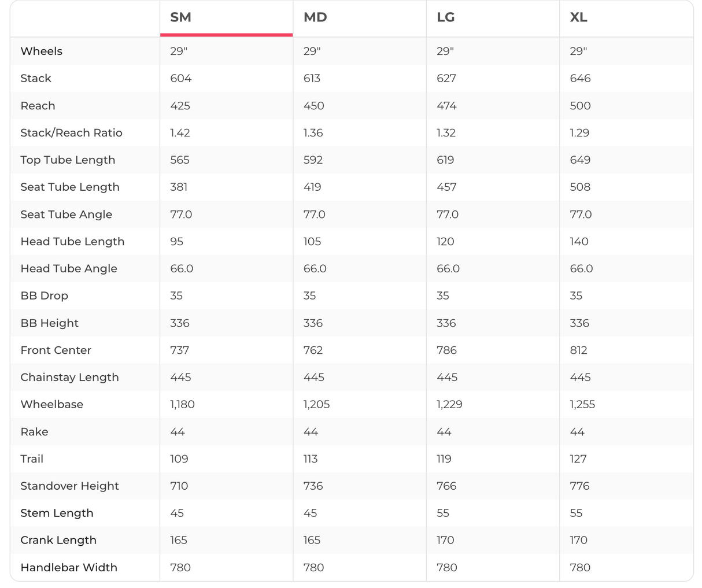Screen dimensions: 702x588
Task: Click the SM wheelbase value 1,180
Action: point(182,405)
